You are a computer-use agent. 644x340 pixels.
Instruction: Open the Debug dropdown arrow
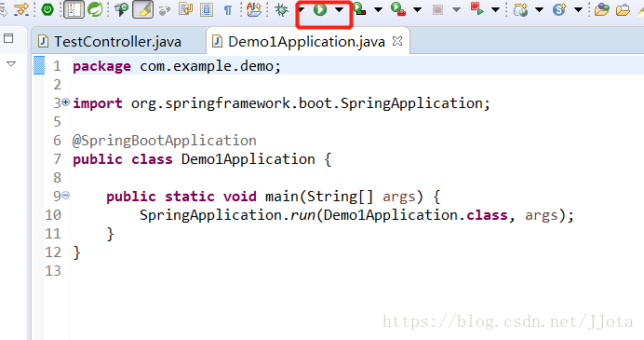coord(301,9)
